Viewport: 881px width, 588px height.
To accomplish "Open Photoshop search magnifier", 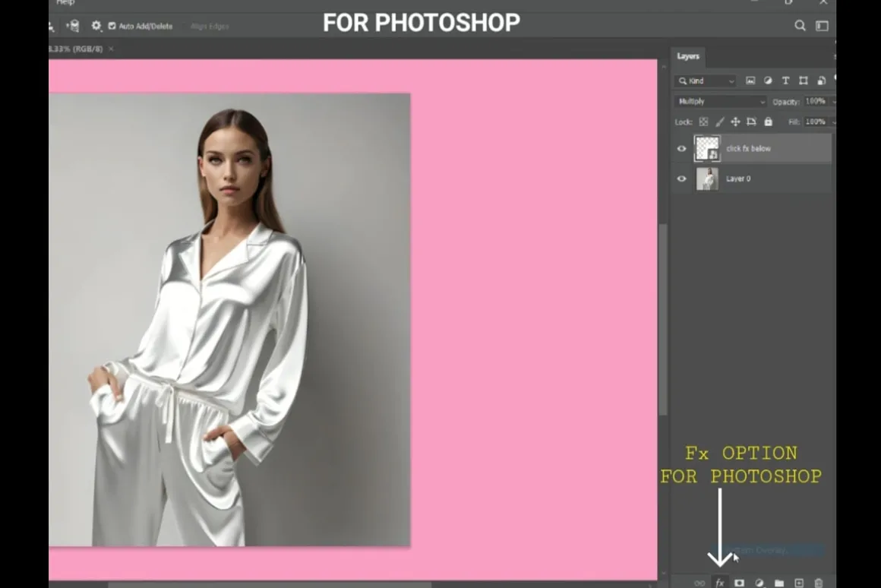I will [800, 26].
